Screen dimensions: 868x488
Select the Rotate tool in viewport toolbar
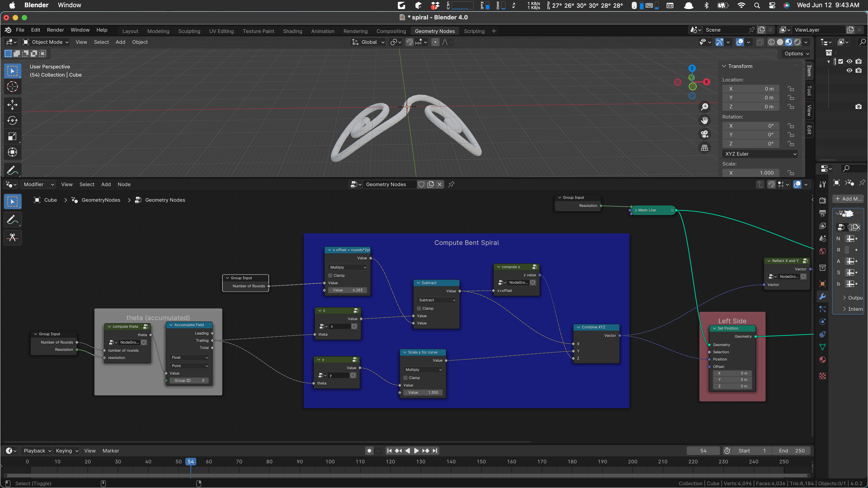(12, 121)
